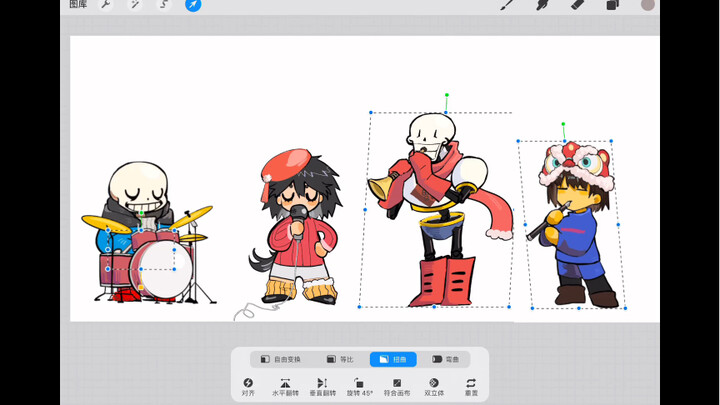
Task: Click bottom-left corner node of Papyrus selection
Action: pyautogui.click(x=359, y=307)
